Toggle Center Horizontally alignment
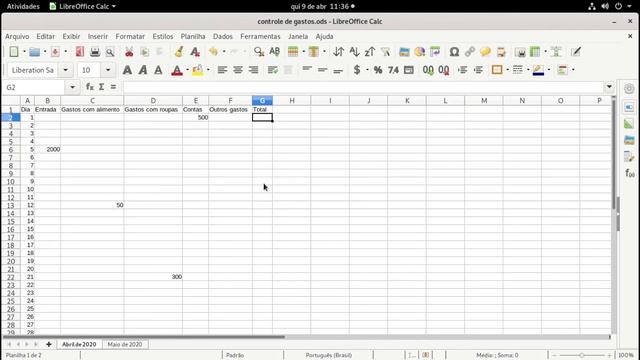This screenshot has width=640, height=360. pos(238,70)
